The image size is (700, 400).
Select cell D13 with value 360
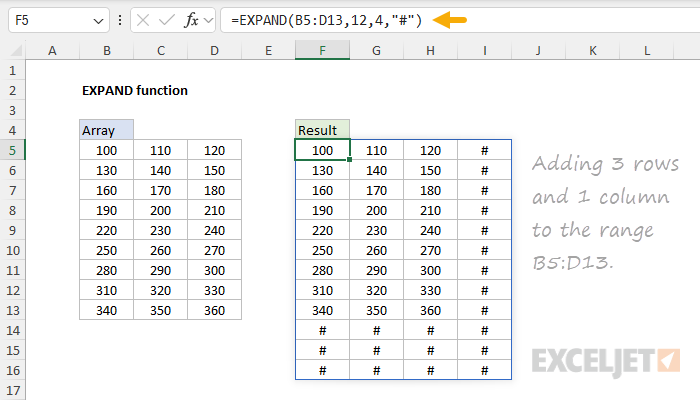tap(214, 309)
